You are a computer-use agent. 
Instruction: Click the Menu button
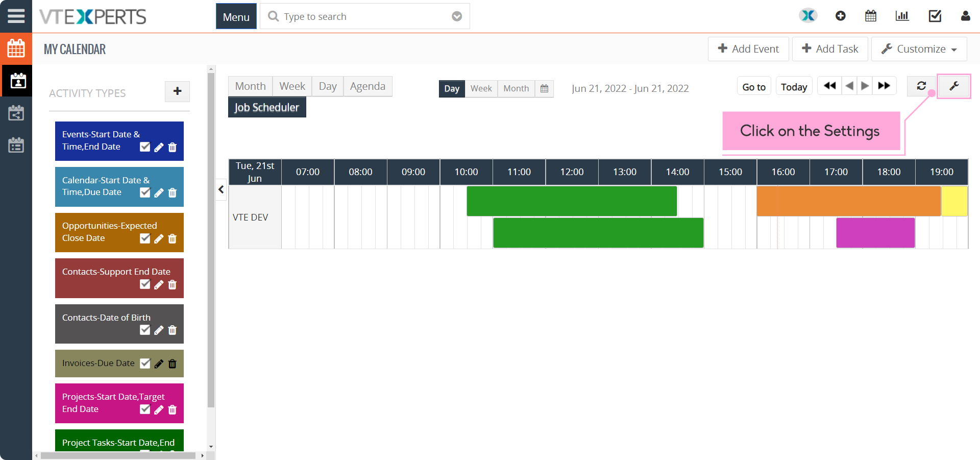click(x=236, y=16)
